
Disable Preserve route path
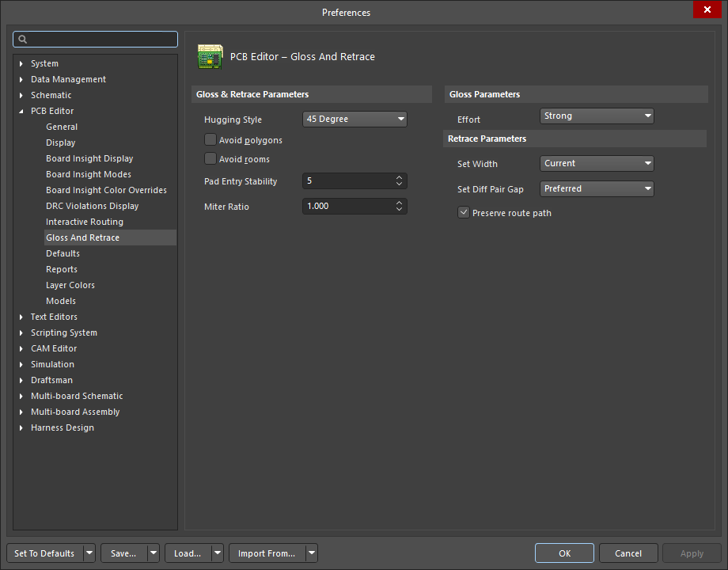pyautogui.click(x=463, y=212)
